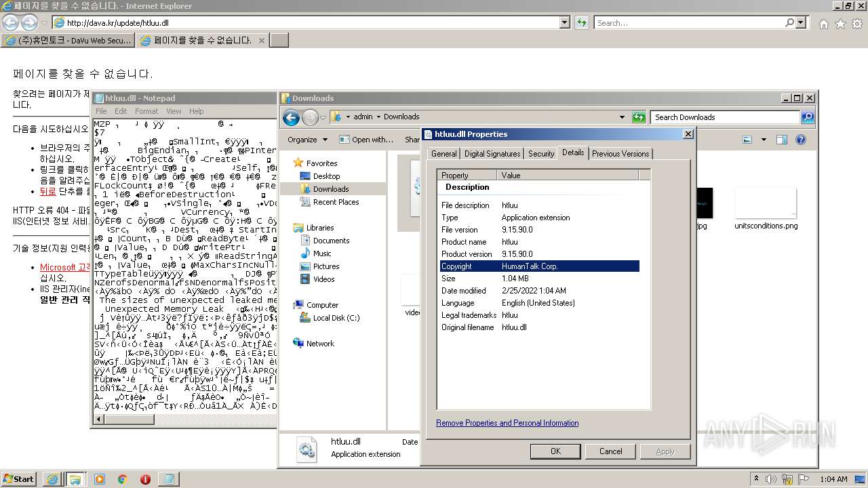Click the Search Downloads magnifier icon
The height and width of the screenshot is (488, 868).
(807, 117)
